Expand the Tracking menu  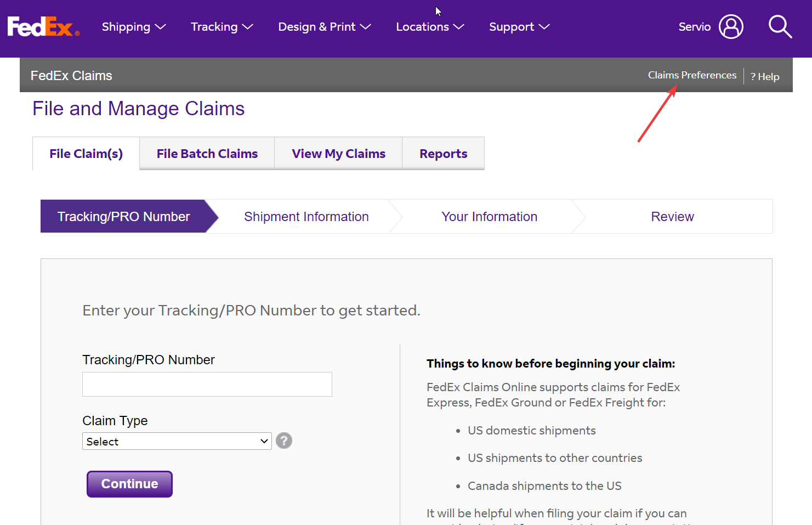pyautogui.click(x=222, y=27)
